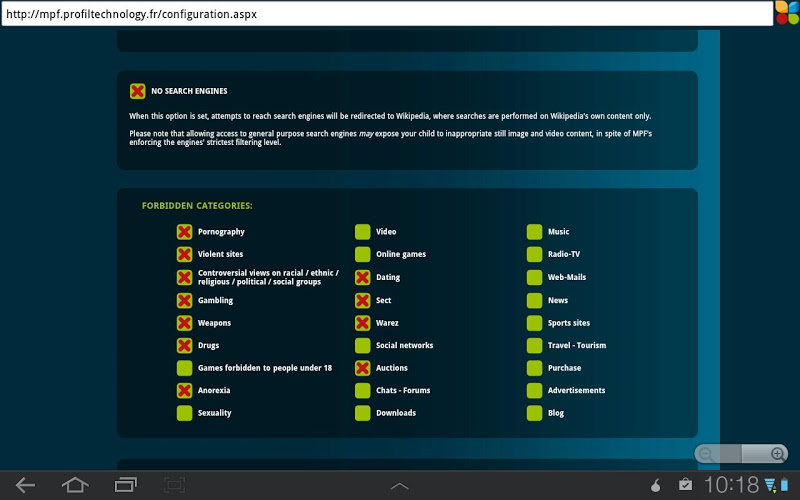Open the colorful browser menu icon

click(x=787, y=13)
